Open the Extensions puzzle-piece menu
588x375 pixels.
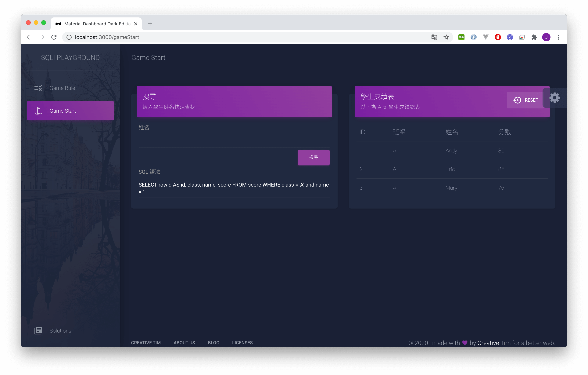534,37
